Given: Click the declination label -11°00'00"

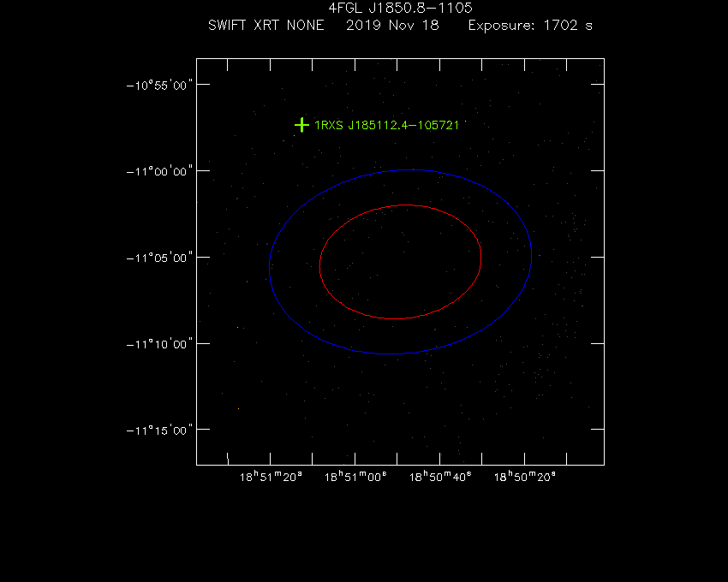Looking at the screenshot, I should click(x=159, y=172).
